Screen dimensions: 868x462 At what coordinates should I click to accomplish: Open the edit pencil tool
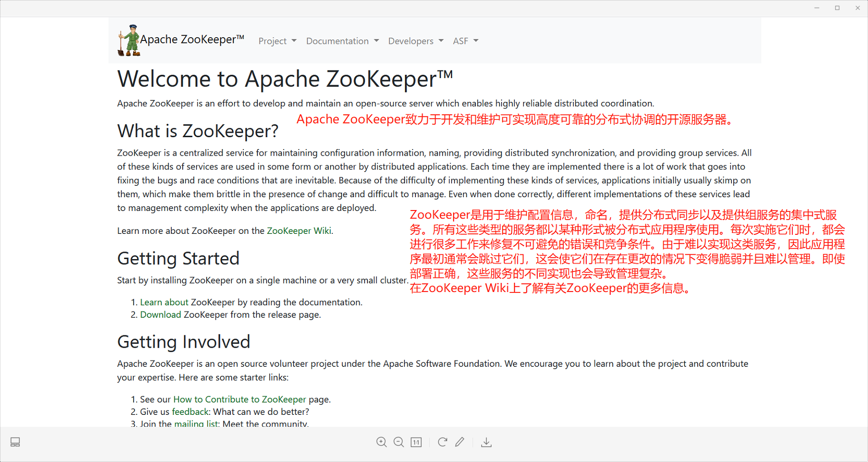459,442
